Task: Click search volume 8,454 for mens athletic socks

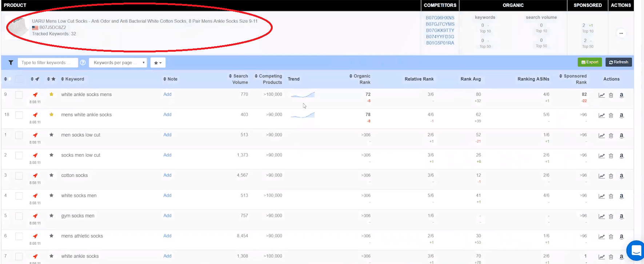Action: (243, 236)
